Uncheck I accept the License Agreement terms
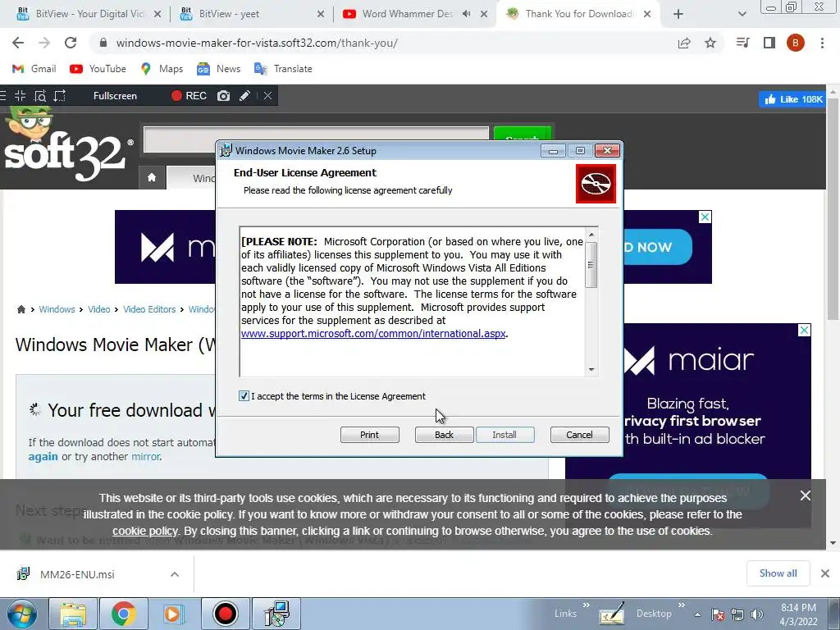The height and width of the screenshot is (630, 840). click(244, 396)
